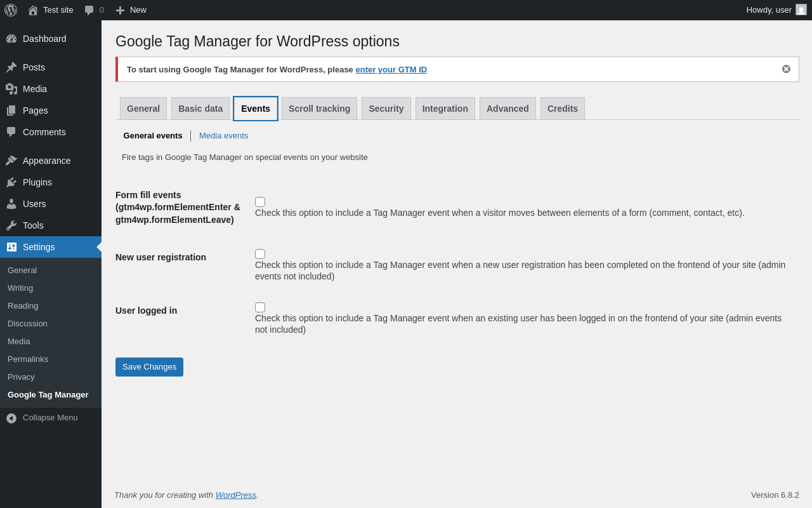Click the Test site name link
The width and height of the screenshot is (812, 508).
(x=58, y=10)
